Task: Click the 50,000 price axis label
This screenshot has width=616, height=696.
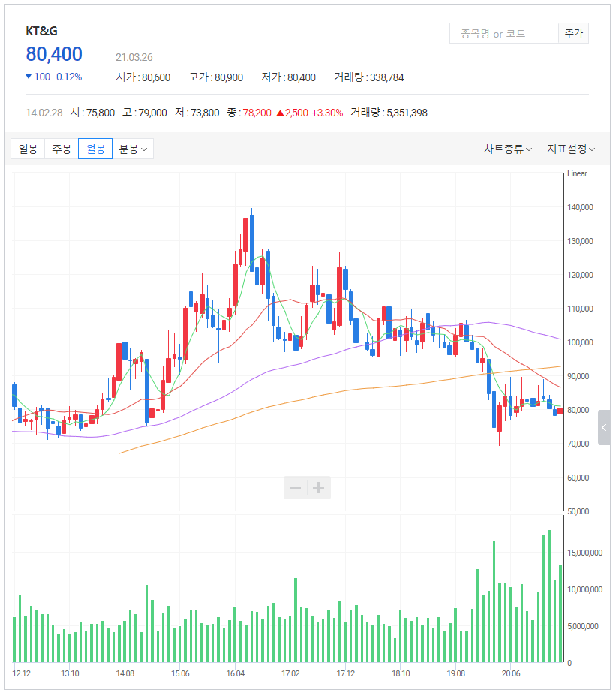Action: (578, 511)
